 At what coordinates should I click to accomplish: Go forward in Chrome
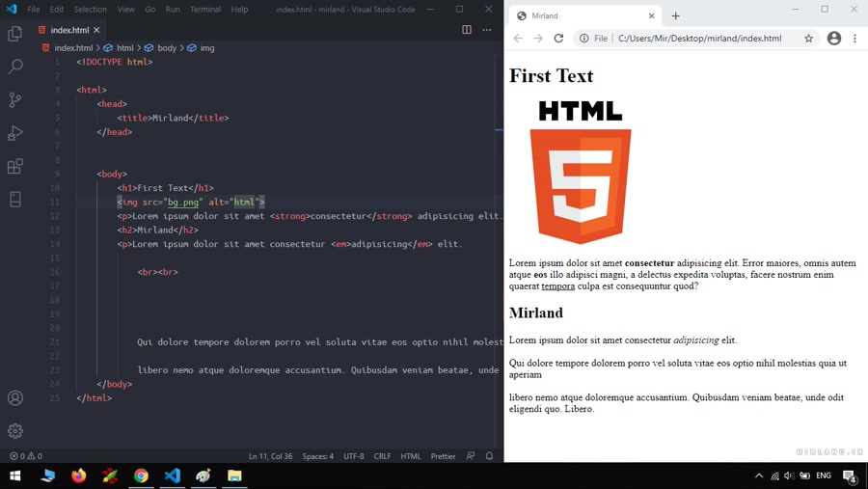(x=538, y=39)
